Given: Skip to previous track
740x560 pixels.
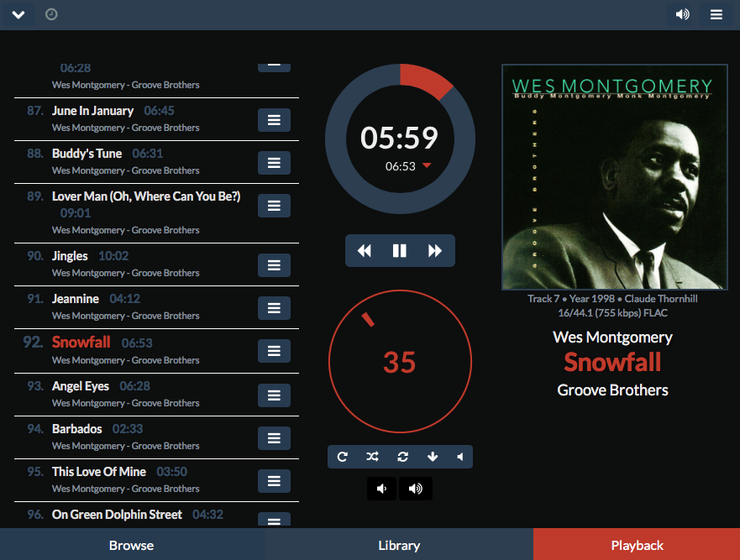Looking at the screenshot, I should pos(364,250).
